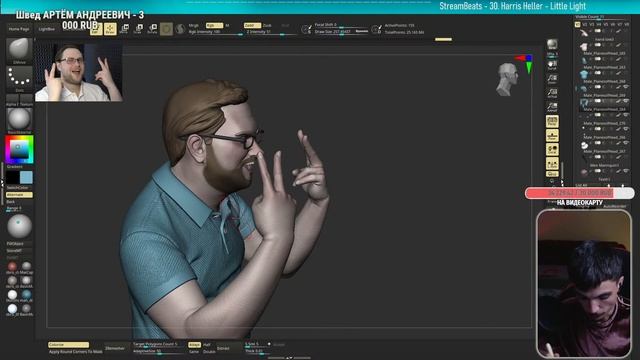Open the Texture slot

tap(26, 100)
